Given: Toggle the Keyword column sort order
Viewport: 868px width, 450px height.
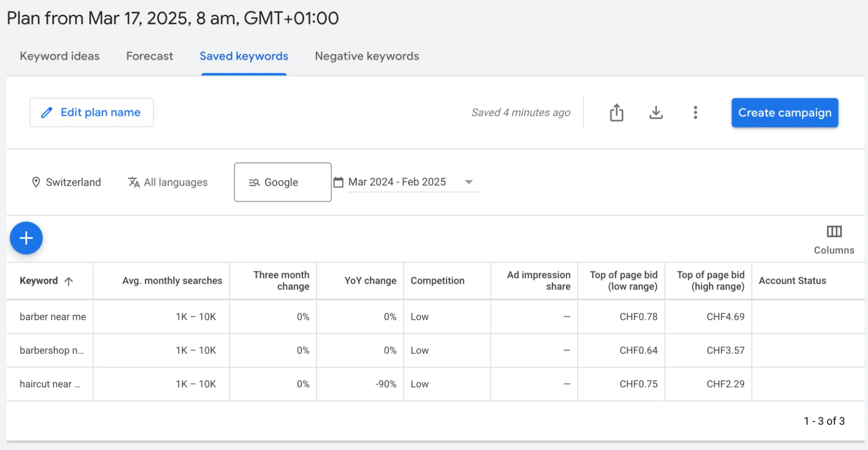Looking at the screenshot, I should 69,281.
